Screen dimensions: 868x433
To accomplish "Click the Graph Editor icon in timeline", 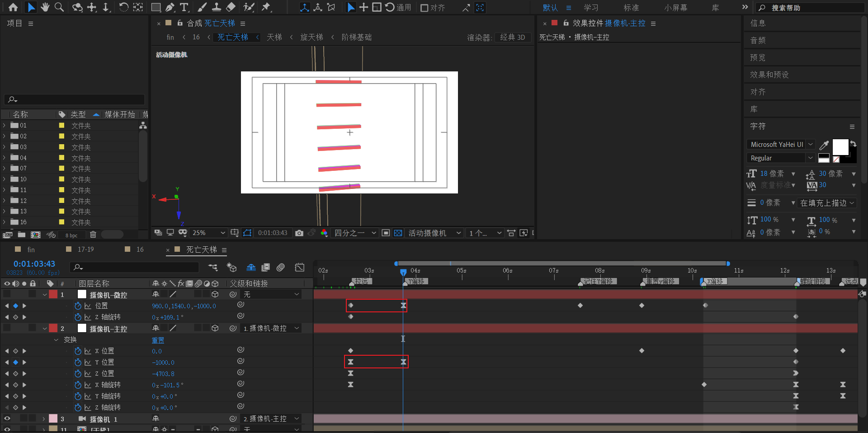I will pos(300,267).
